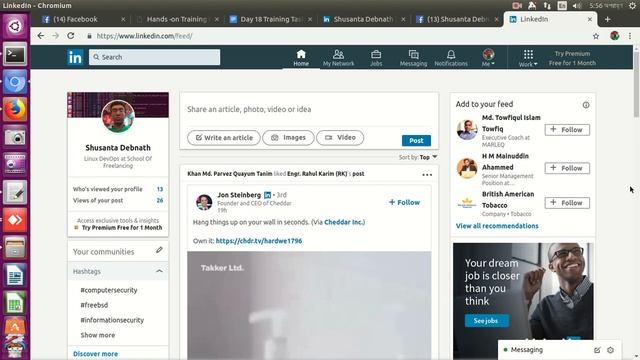Open Chromium three-dot menu
The image size is (640, 360).
[x=630, y=36]
